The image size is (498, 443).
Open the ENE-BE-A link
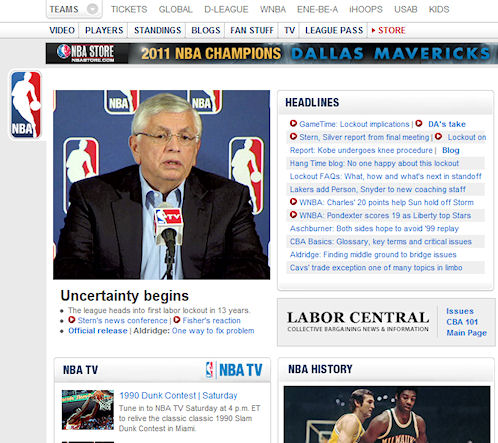point(317,9)
